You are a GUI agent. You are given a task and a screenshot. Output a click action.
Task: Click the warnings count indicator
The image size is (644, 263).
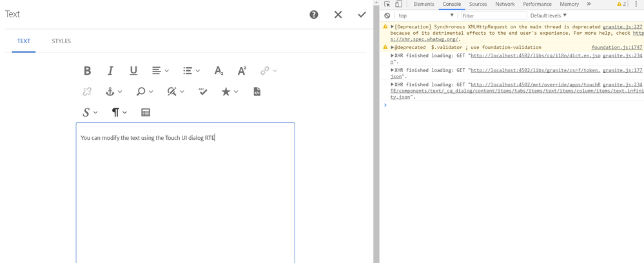(x=621, y=4)
